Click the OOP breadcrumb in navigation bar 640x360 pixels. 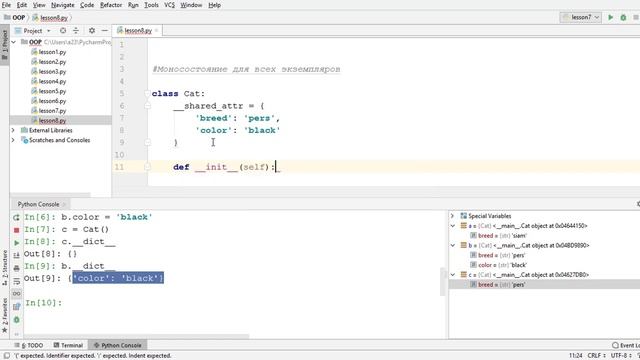pos(15,18)
